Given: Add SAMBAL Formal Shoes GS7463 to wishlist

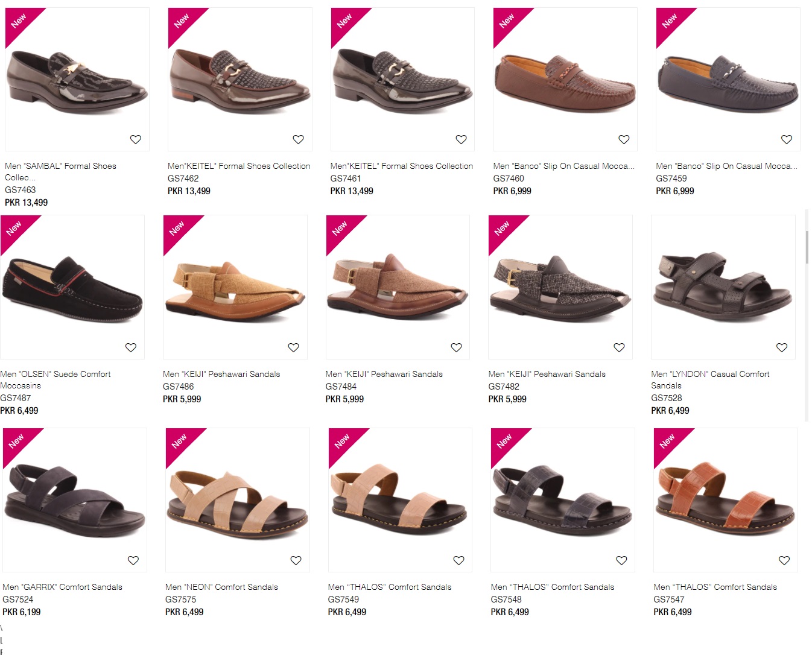Looking at the screenshot, I should (136, 139).
